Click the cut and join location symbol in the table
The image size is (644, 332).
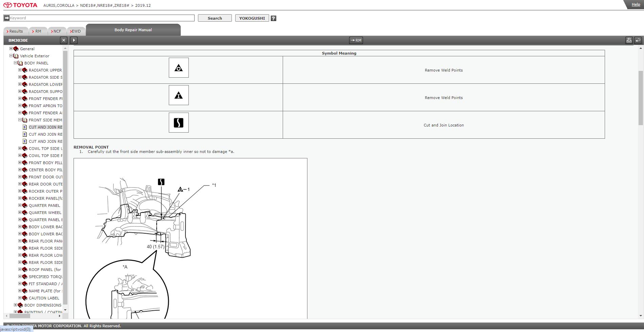click(179, 123)
